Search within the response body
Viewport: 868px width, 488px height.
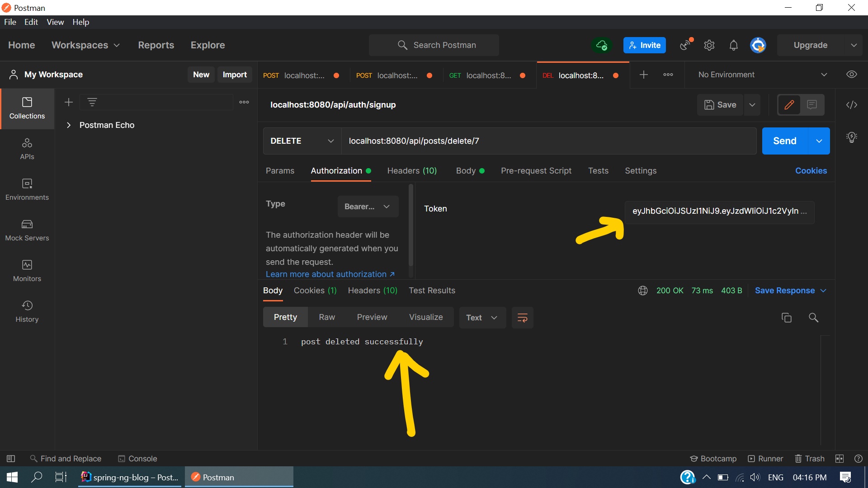(813, 318)
